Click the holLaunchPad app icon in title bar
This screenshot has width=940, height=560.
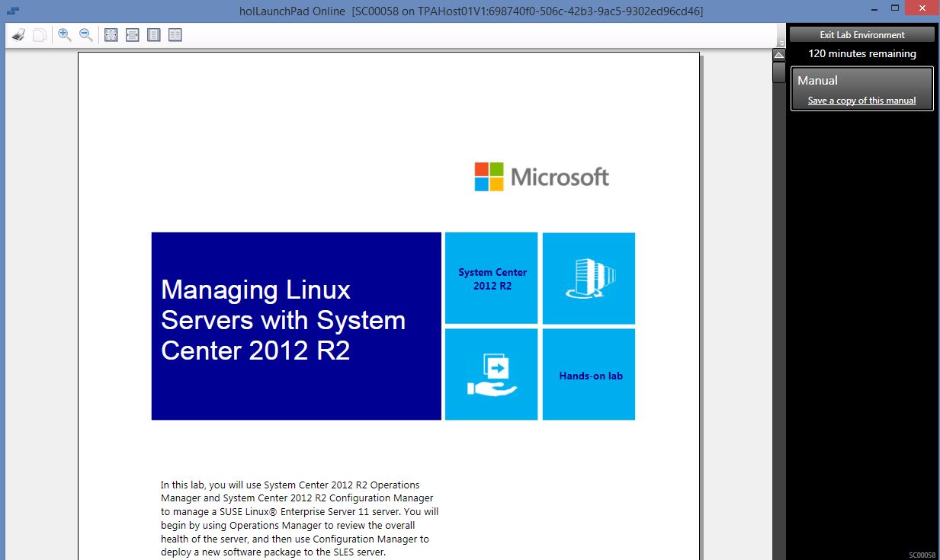(12, 11)
